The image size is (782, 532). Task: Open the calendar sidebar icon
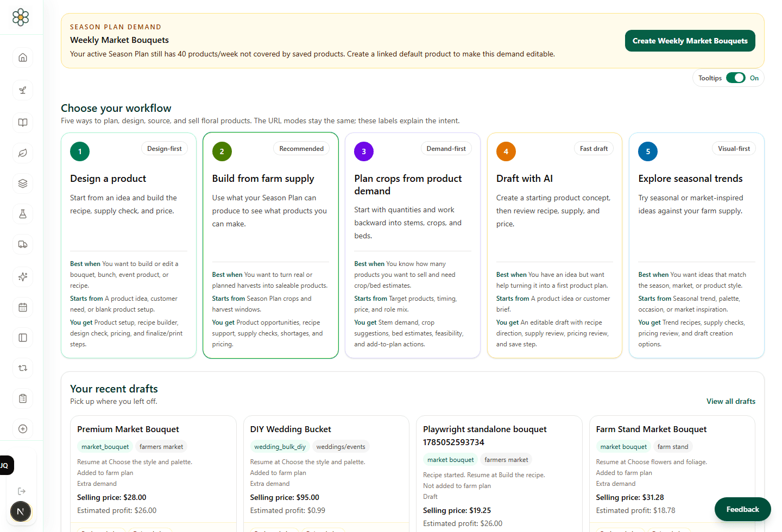point(23,307)
